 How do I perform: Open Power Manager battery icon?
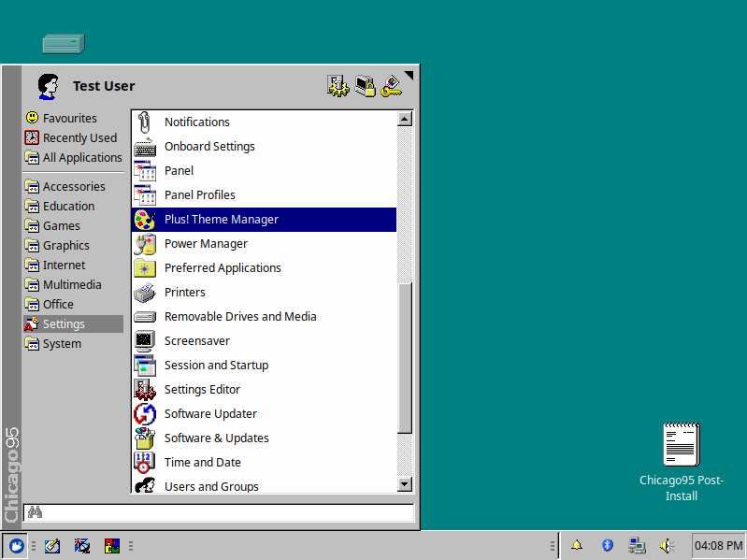(144, 244)
